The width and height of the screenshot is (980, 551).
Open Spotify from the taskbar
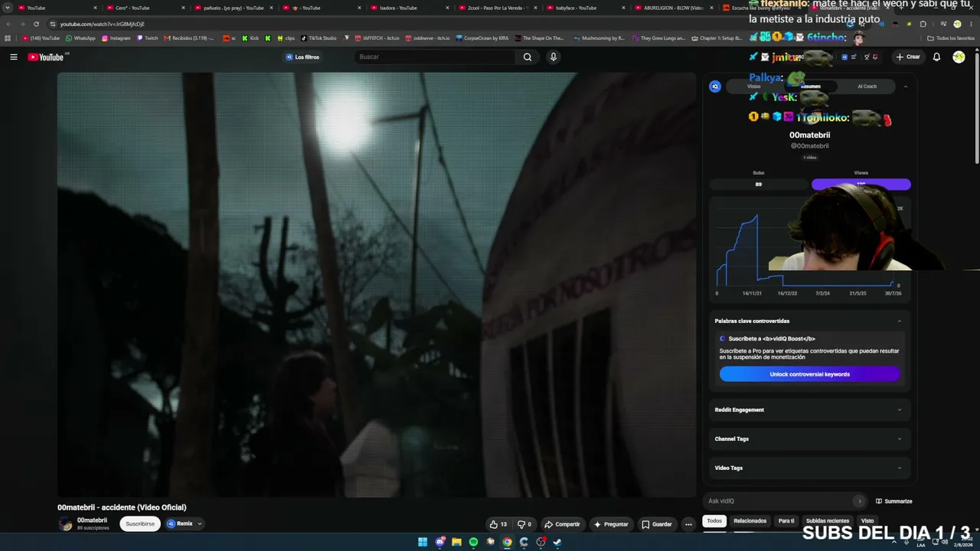pyautogui.click(x=473, y=542)
